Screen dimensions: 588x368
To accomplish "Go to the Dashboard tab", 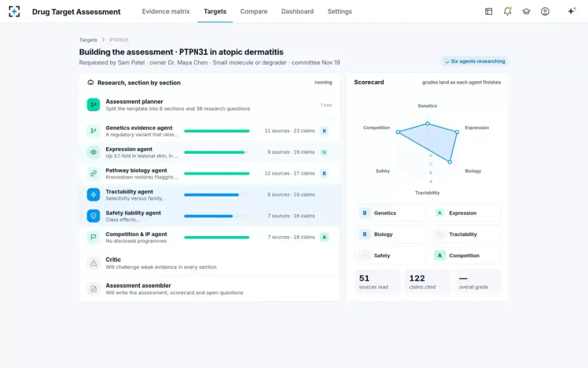I will point(297,11).
